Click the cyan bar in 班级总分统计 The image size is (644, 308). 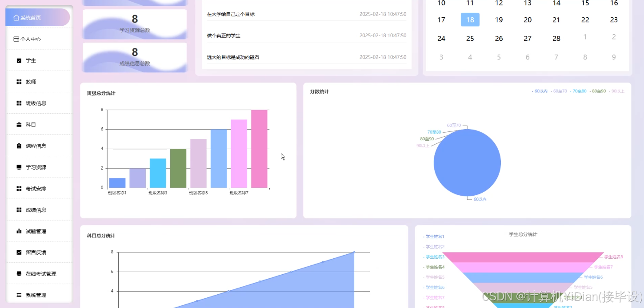coord(158,173)
